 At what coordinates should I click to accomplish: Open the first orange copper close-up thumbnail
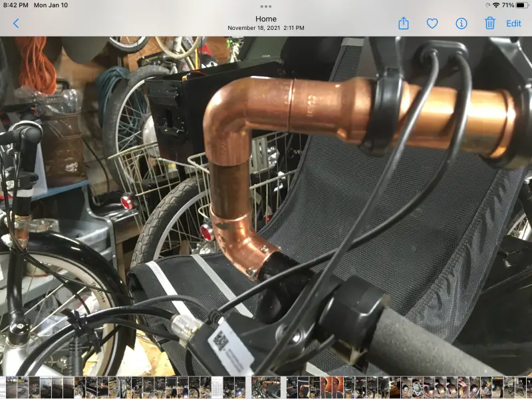click(x=326, y=387)
